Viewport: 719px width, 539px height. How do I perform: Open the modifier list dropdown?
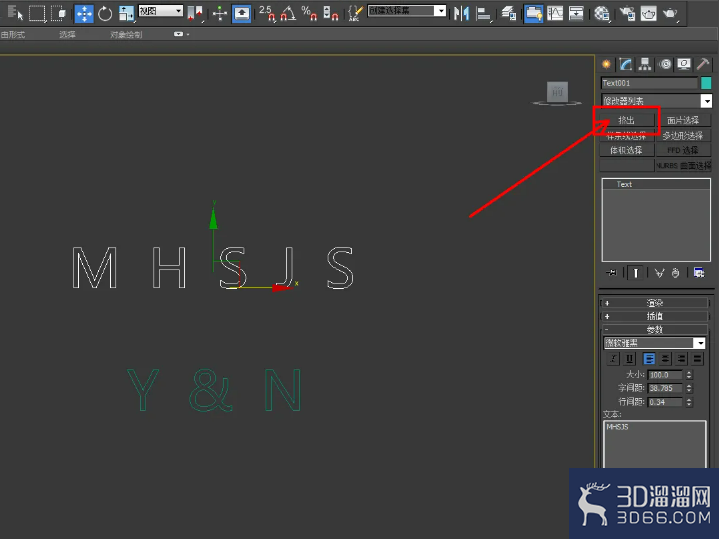[x=656, y=100]
